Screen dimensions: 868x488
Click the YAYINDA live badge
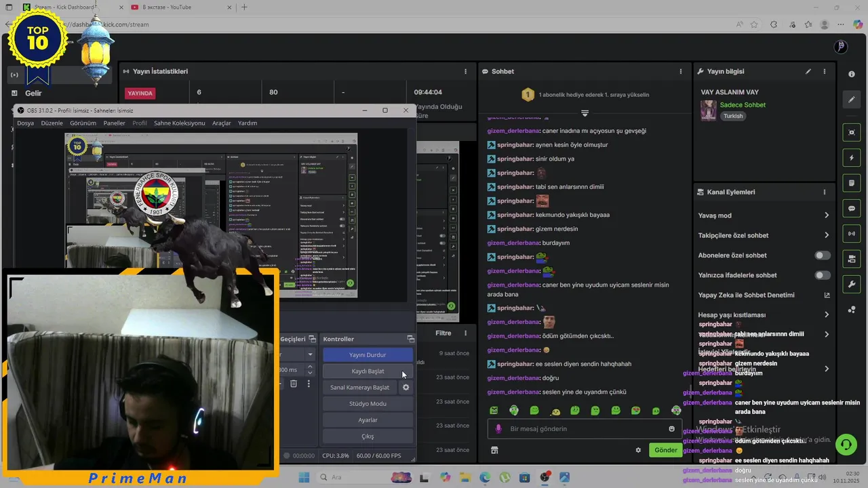pyautogui.click(x=140, y=93)
